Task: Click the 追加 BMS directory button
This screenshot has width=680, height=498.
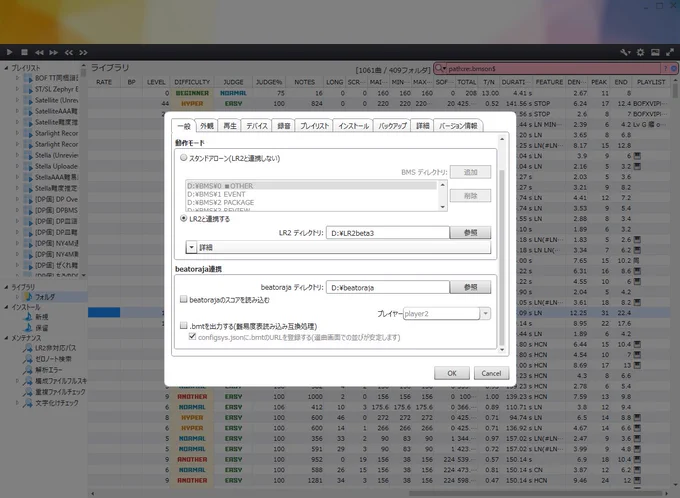Action: 471,172
